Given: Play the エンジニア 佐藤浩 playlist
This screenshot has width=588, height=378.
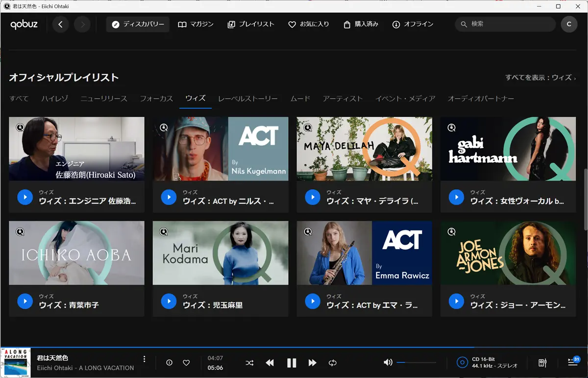Looking at the screenshot, I should coord(25,197).
